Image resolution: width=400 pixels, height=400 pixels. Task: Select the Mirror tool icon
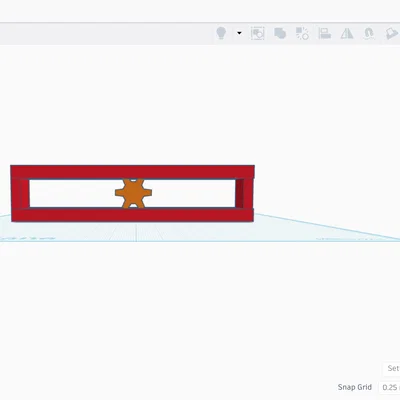pos(347,33)
